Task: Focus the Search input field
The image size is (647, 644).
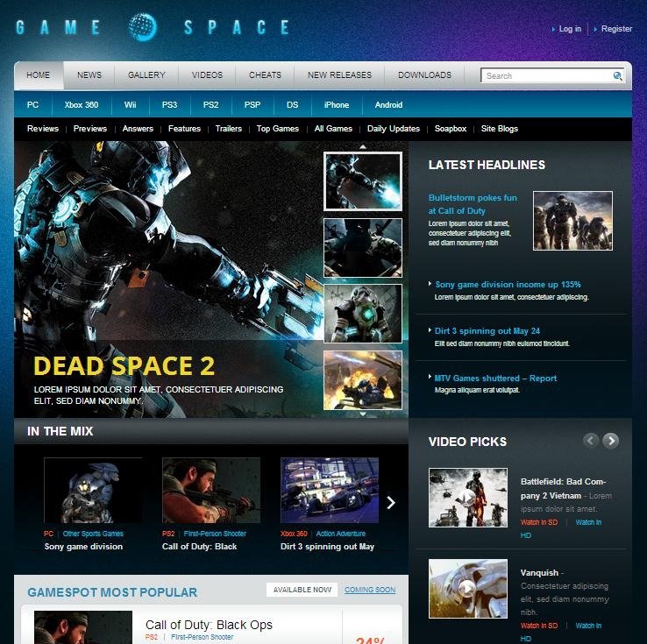Action: pyautogui.click(x=548, y=76)
